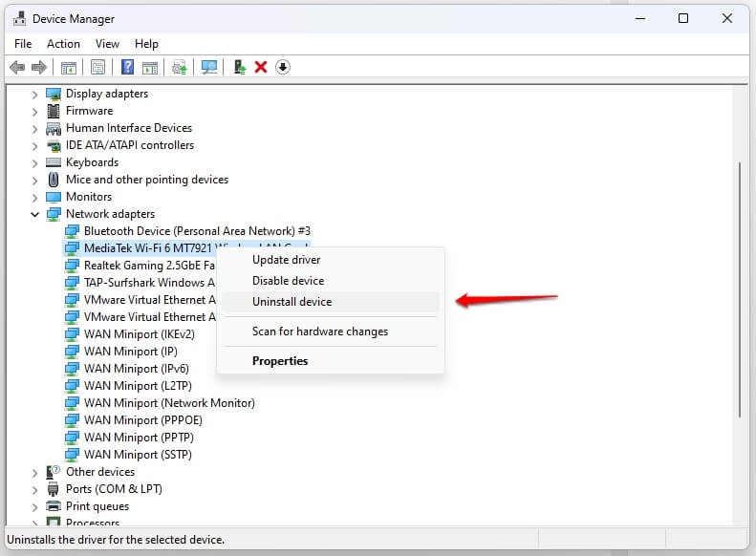The height and width of the screenshot is (556, 756).
Task: Expand the Other devices node
Action: (x=34, y=473)
